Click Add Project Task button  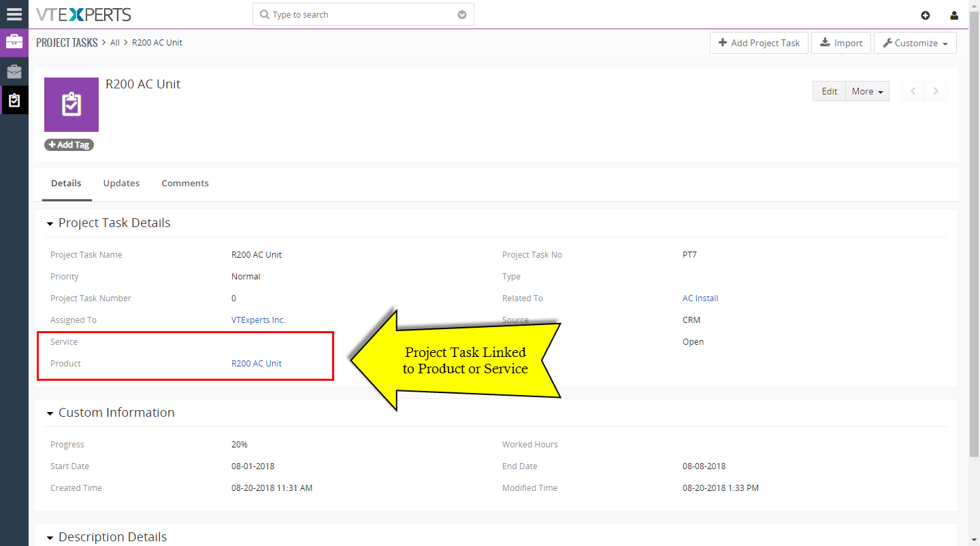click(x=759, y=43)
